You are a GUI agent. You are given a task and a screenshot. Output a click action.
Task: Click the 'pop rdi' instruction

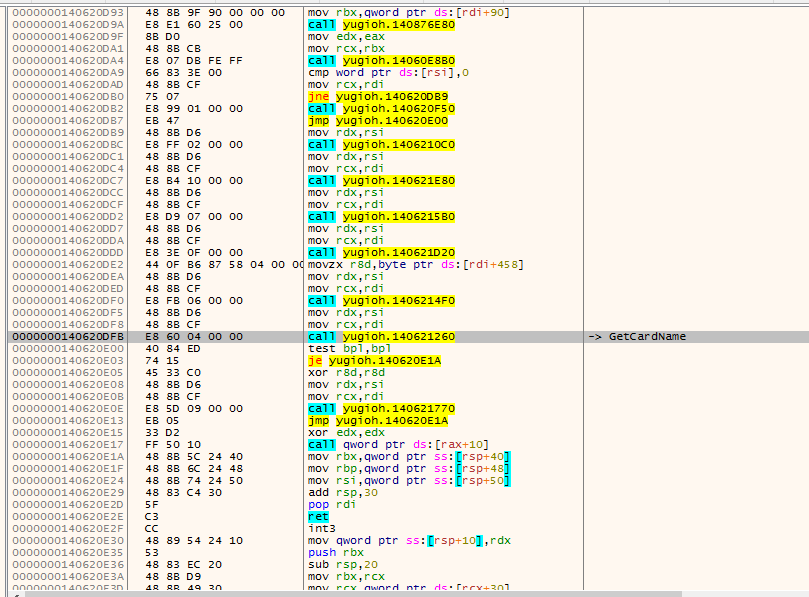click(x=332, y=504)
